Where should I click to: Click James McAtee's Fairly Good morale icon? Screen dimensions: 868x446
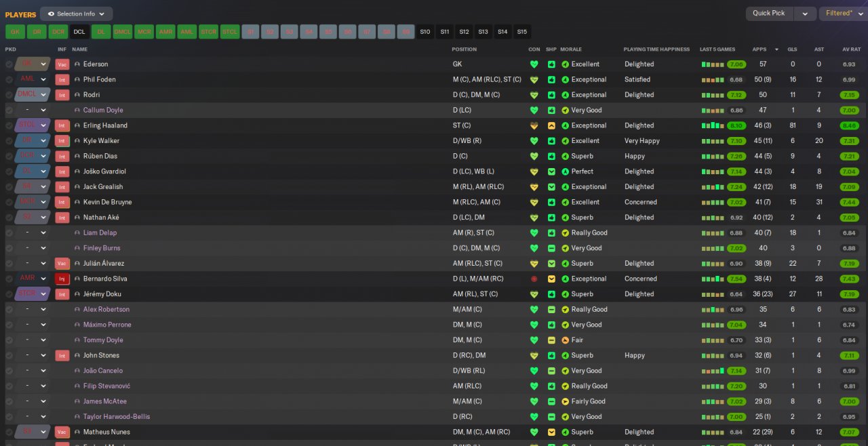coord(566,401)
